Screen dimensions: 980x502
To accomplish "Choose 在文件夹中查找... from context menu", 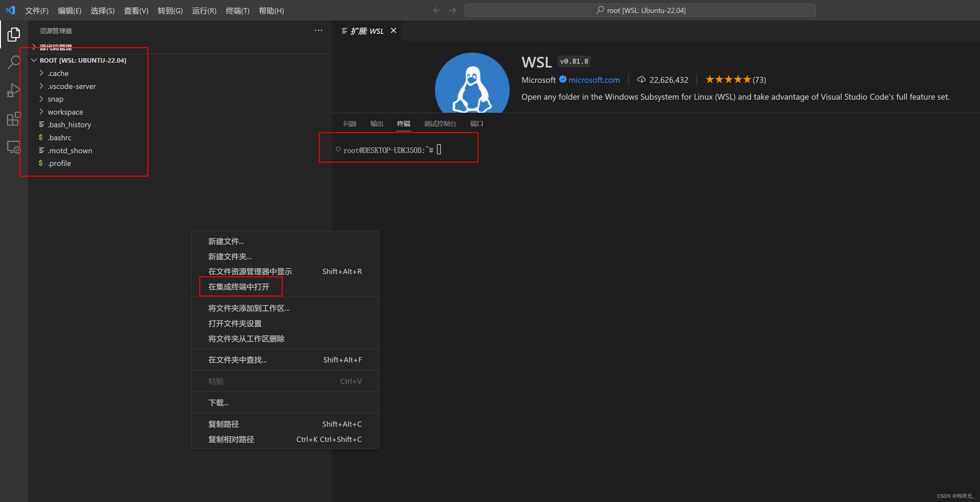I will tap(285, 360).
